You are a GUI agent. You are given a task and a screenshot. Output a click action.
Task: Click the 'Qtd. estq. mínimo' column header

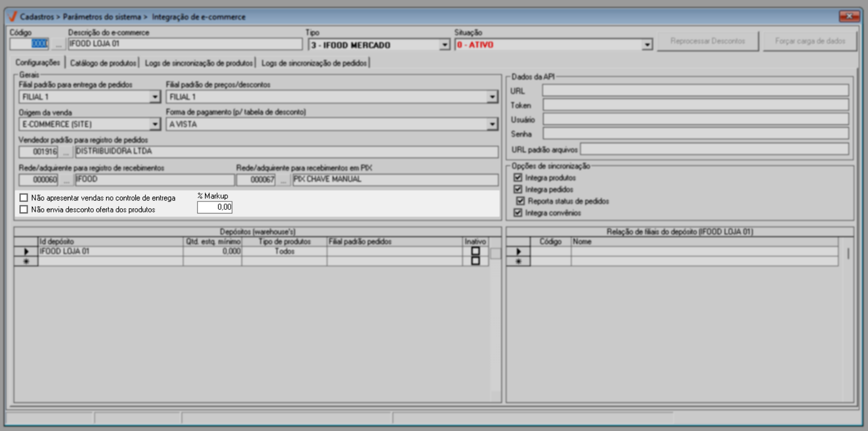[x=212, y=242]
